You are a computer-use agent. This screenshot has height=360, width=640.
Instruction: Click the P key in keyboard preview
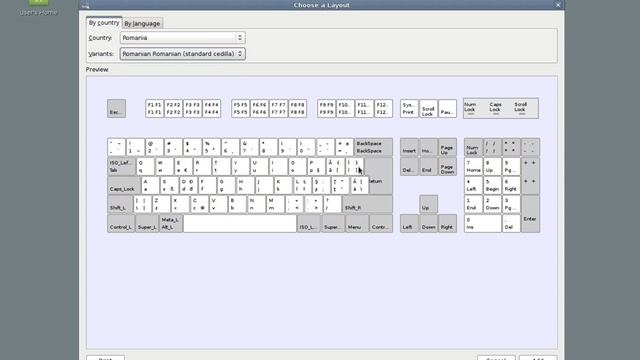pos(316,167)
